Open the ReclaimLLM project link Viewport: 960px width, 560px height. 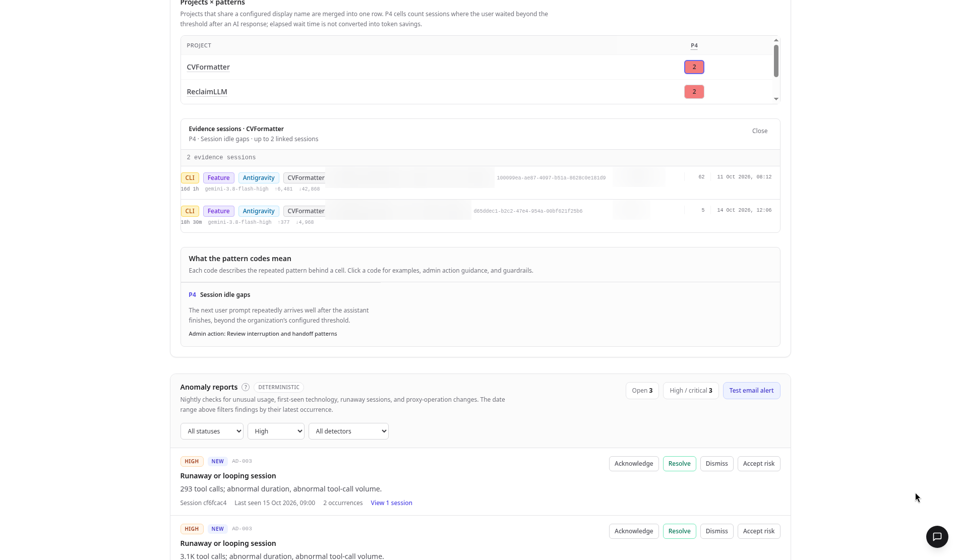(x=207, y=92)
